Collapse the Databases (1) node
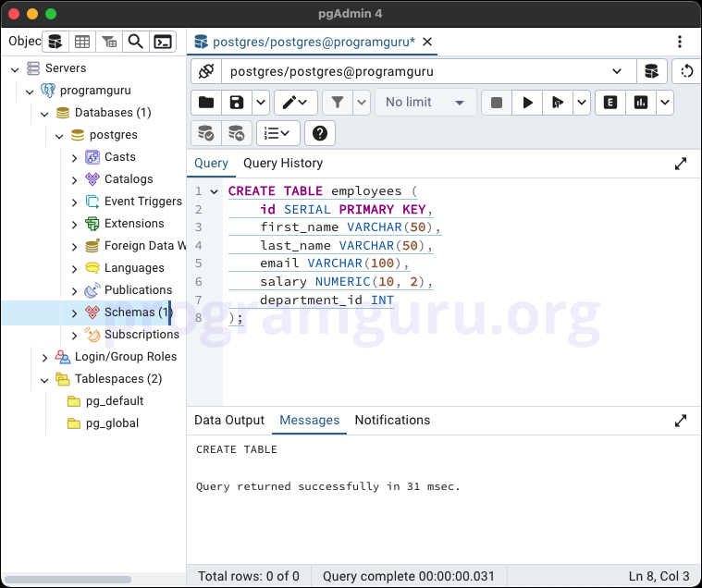Viewport: 702px width, 588px height. click(x=44, y=114)
